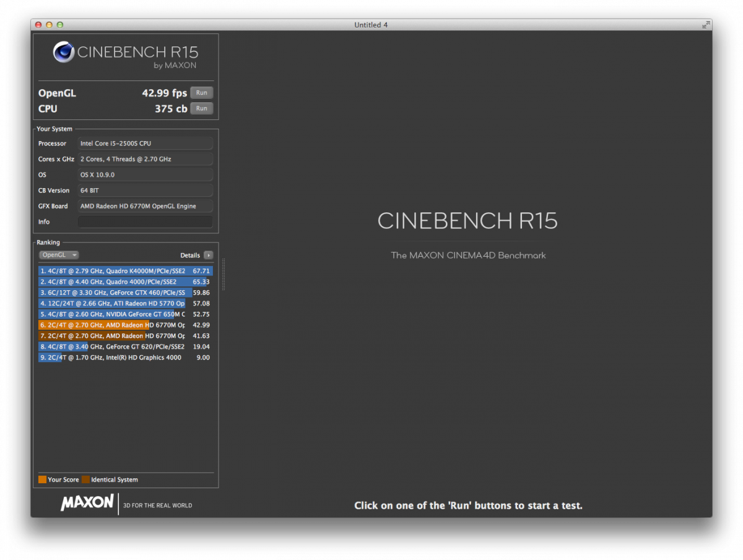Click the OpenGL score 42.99 fps
Image resolution: width=743 pixels, height=560 pixels.
[164, 93]
